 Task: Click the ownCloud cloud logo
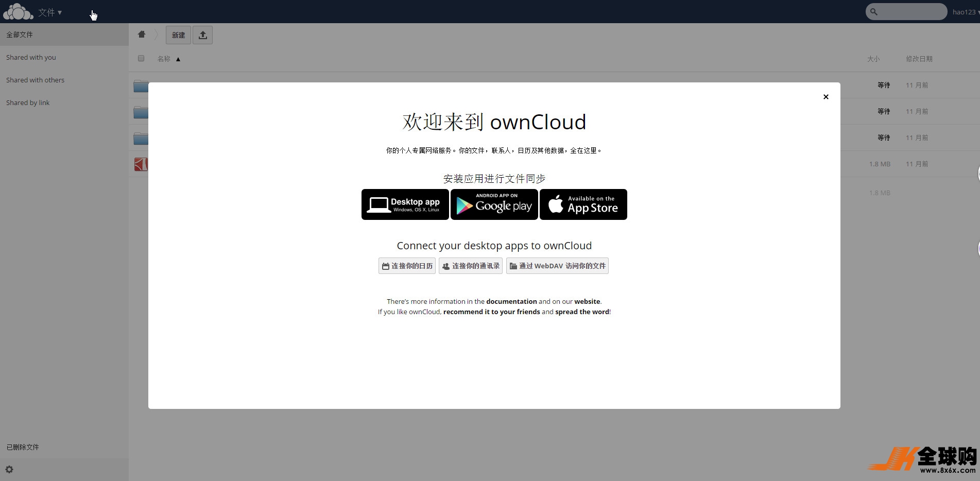pos(18,11)
